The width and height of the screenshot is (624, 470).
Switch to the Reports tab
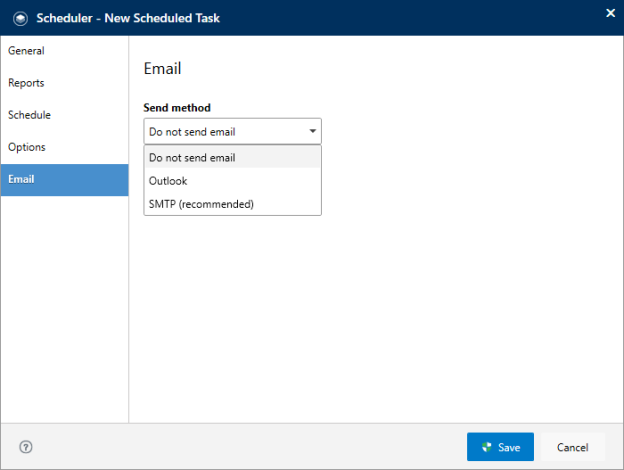(x=64, y=83)
